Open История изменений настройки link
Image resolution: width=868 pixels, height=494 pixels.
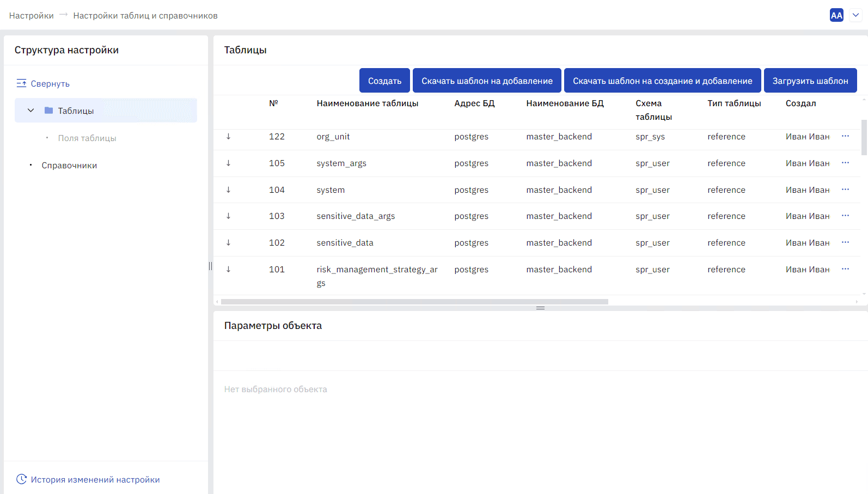point(95,480)
